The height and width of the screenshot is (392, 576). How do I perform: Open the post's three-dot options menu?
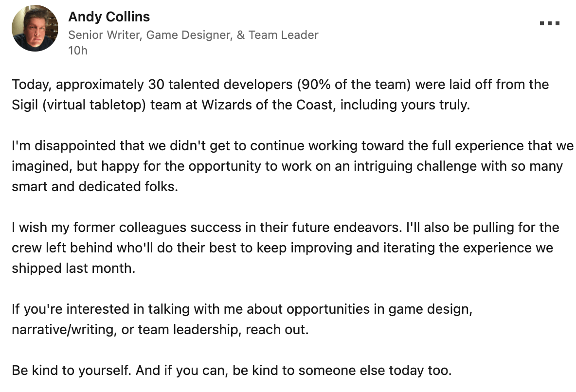[x=550, y=23]
